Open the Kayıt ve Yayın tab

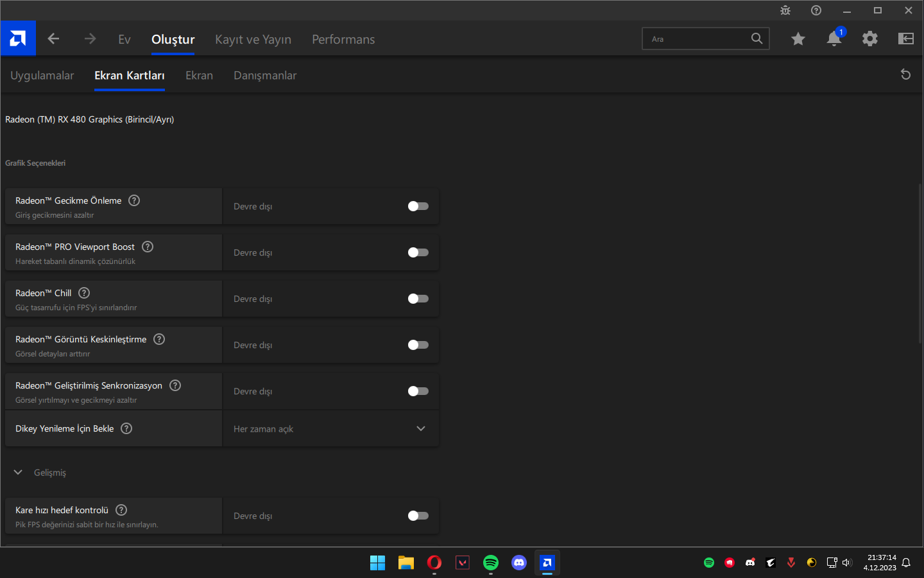tap(253, 39)
